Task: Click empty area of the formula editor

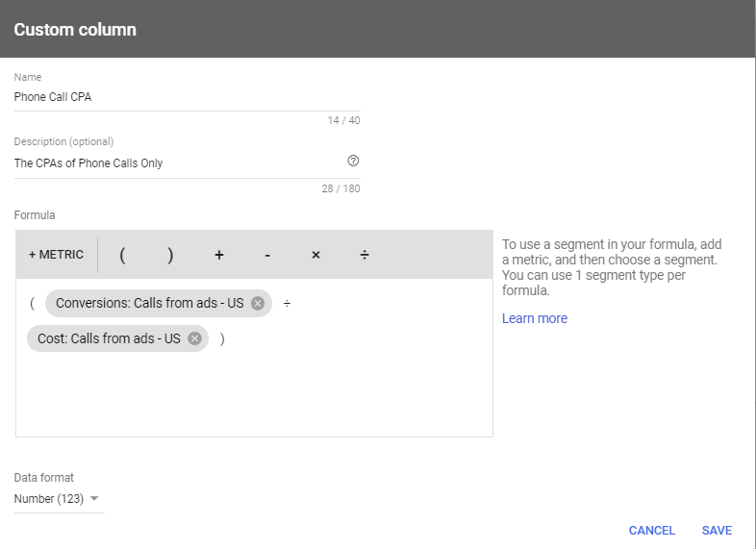Action: (x=254, y=395)
